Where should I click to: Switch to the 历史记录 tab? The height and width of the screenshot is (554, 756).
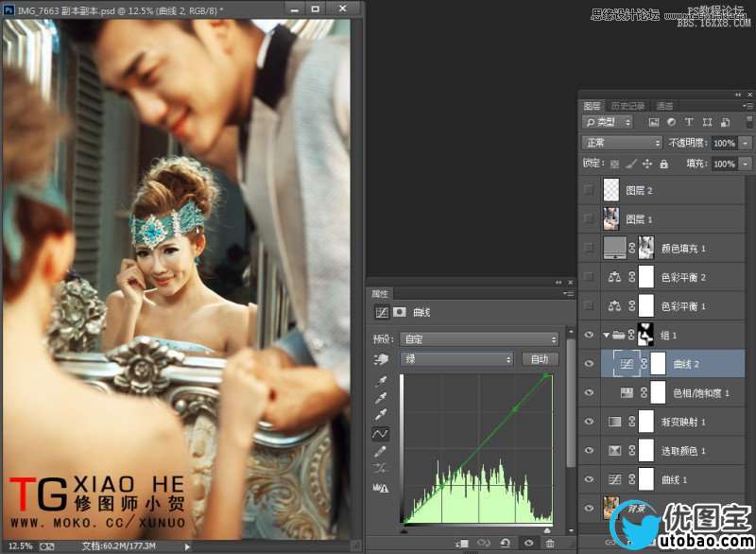(627, 106)
